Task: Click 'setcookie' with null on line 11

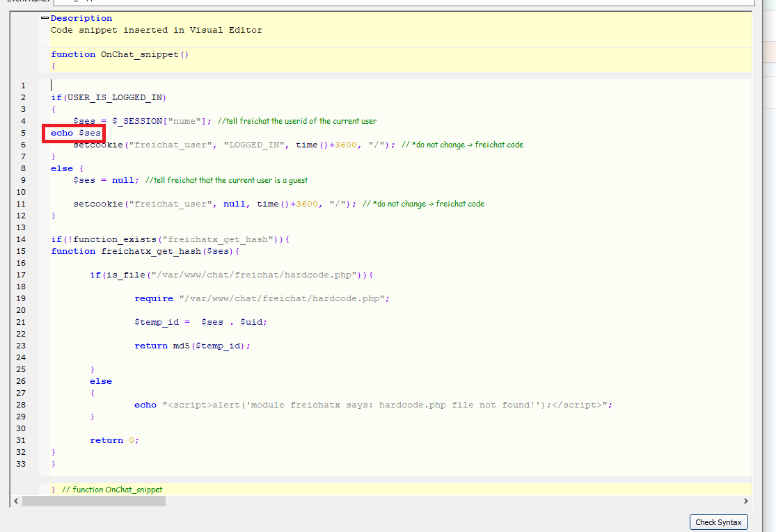Action: [98, 204]
